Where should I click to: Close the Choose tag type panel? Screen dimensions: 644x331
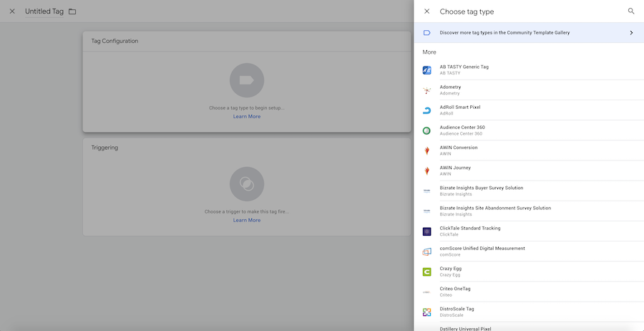[x=427, y=11]
